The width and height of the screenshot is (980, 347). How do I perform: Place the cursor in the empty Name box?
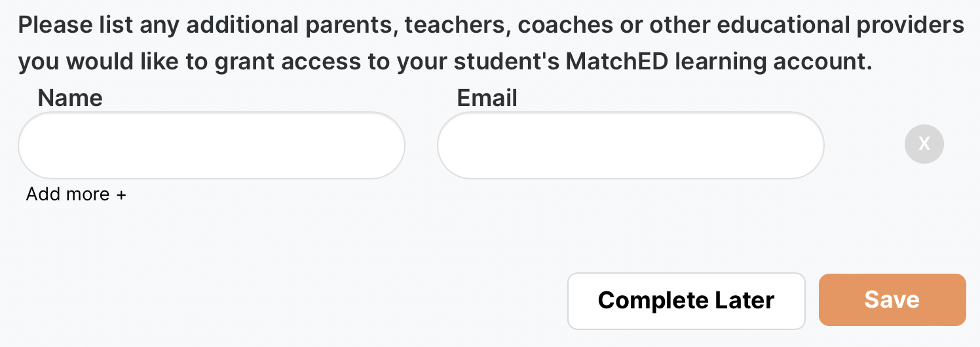click(x=211, y=145)
